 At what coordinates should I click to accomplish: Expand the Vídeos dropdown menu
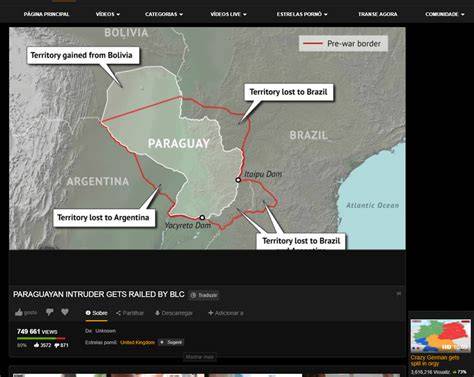pos(108,14)
